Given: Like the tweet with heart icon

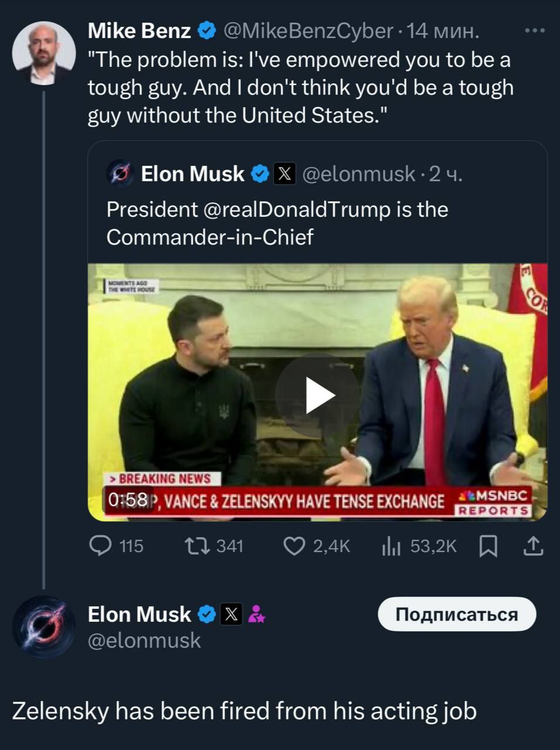Looking at the screenshot, I should point(293,546).
